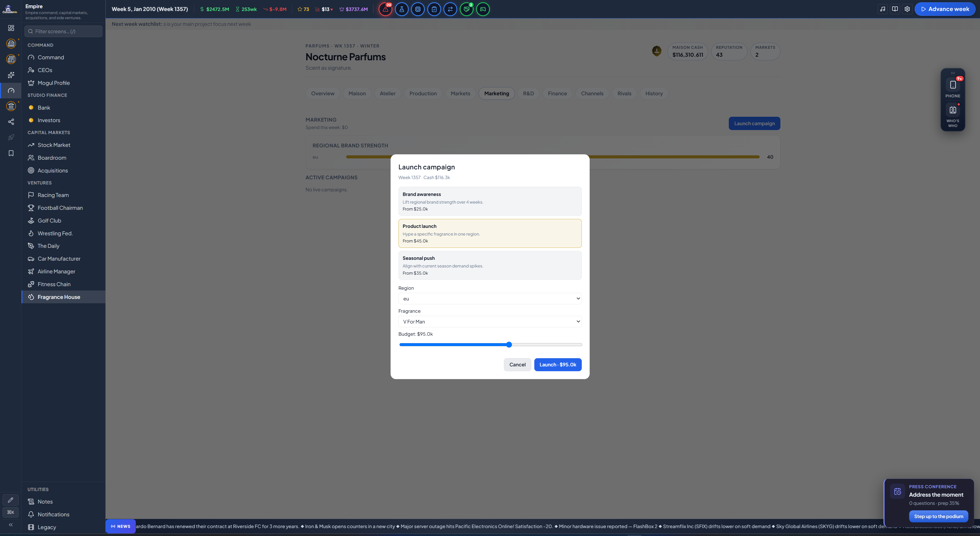The height and width of the screenshot is (536, 980).
Task: Open the music note icon
Action: pos(882,9)
